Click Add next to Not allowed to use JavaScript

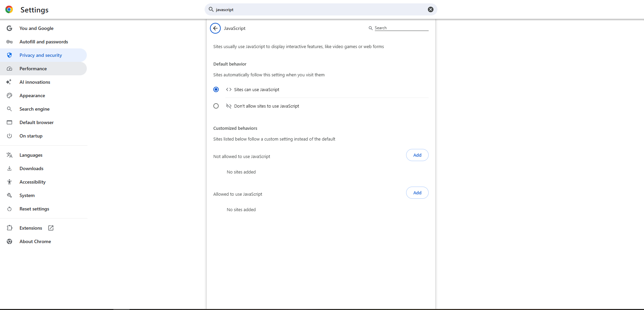pos(417,155)
